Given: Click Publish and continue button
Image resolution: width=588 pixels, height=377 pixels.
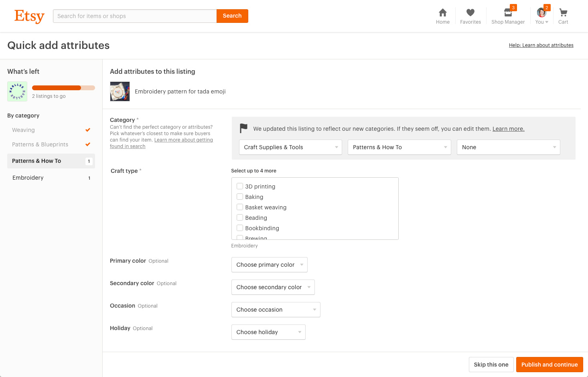Looking at the screenshot, I should 549,365.
